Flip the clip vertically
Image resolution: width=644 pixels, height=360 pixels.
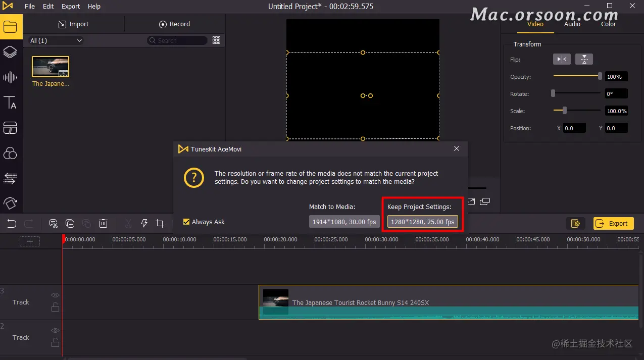584,60
